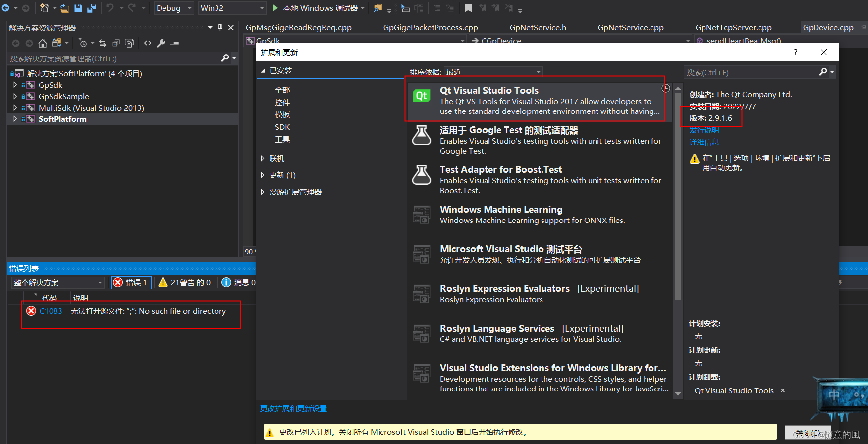The height and width of the screenshot is (444, 868).
Task: Click the Close button in Extensions dialog
Action: tap(808, 433)
